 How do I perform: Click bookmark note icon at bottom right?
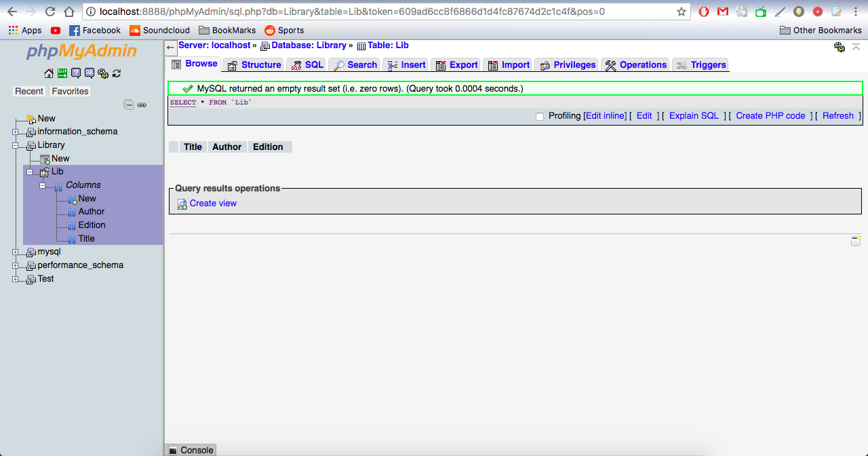(856, 240)
